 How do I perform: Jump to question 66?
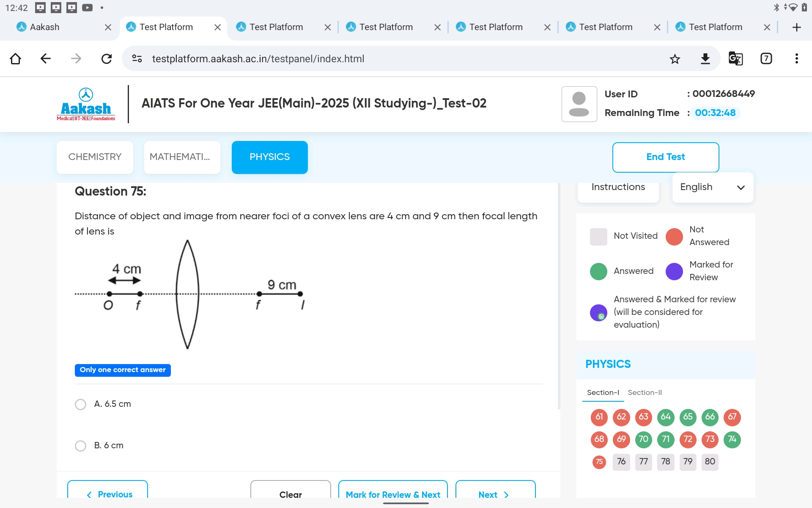pyautogui.click(x=710, y=417)
